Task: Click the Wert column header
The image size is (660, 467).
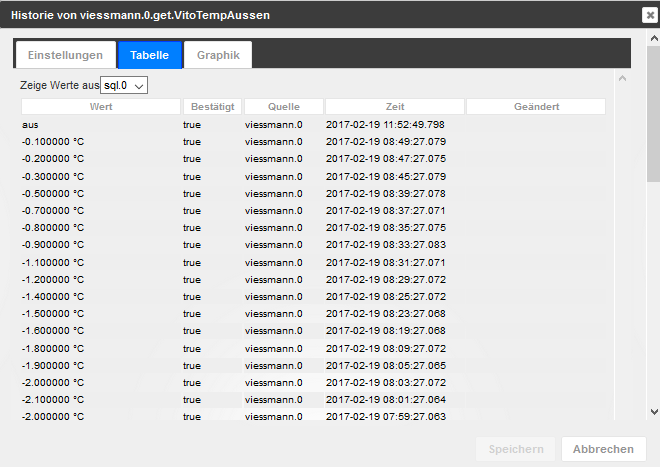Action: 101,107
